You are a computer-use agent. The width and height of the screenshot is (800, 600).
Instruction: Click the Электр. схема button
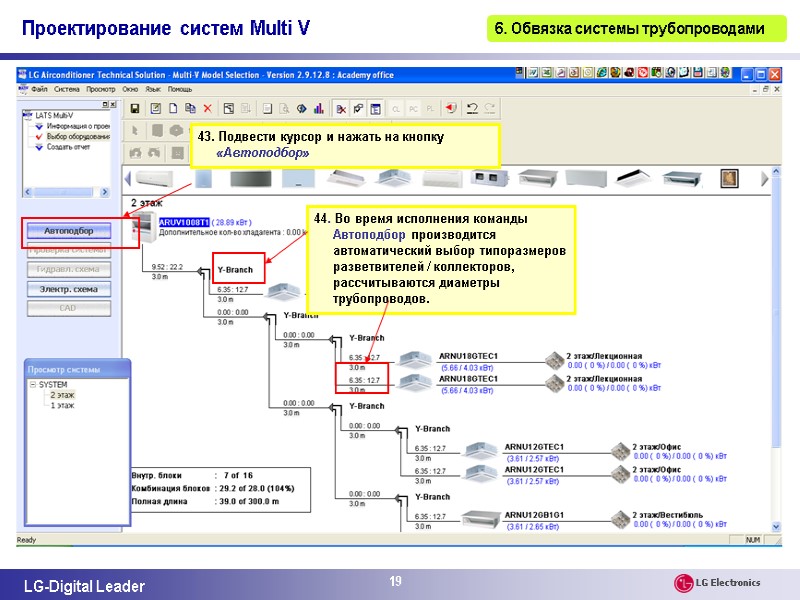pos(69,289)
